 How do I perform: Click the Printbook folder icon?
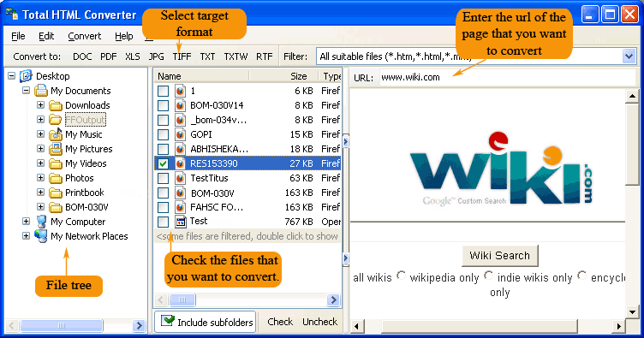[56, 193]
